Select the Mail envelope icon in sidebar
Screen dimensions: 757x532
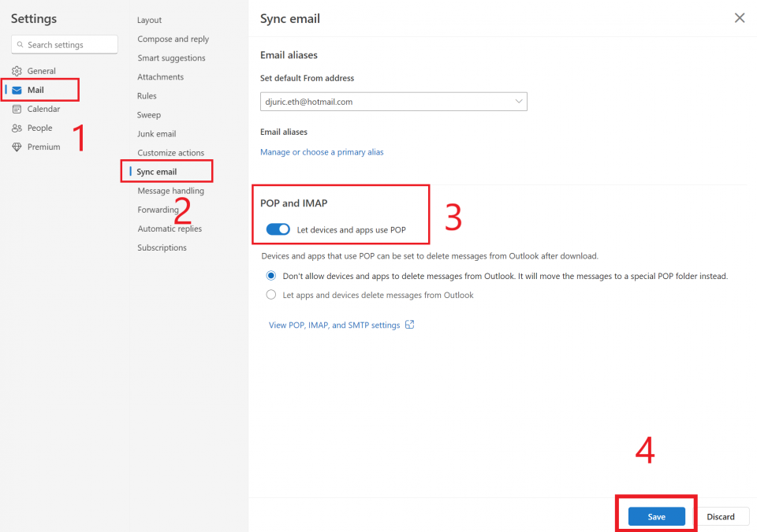tap(17, 89)
